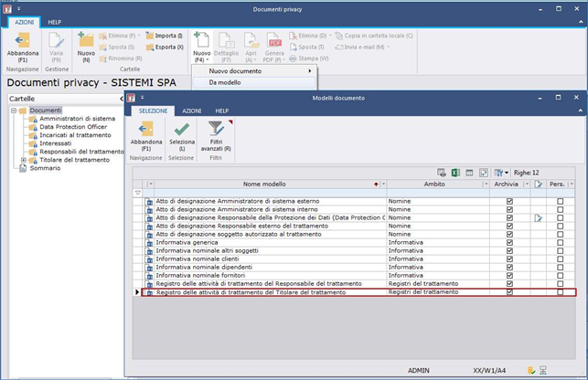
Task: Toggle Archivia for Amministratore di sistema esterno
Action: coord(509,201)
